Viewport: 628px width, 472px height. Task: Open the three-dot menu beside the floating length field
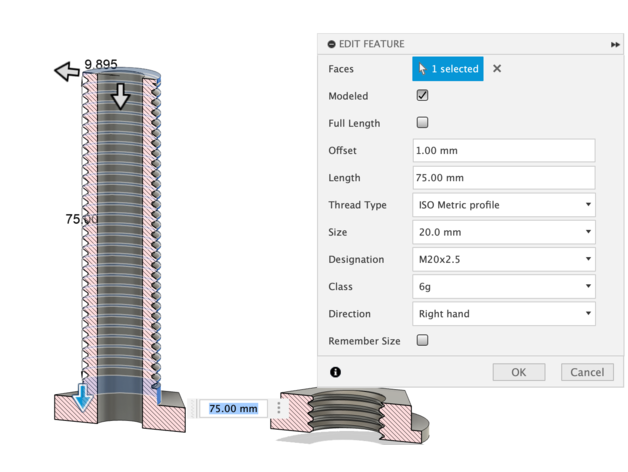(278, 409)
